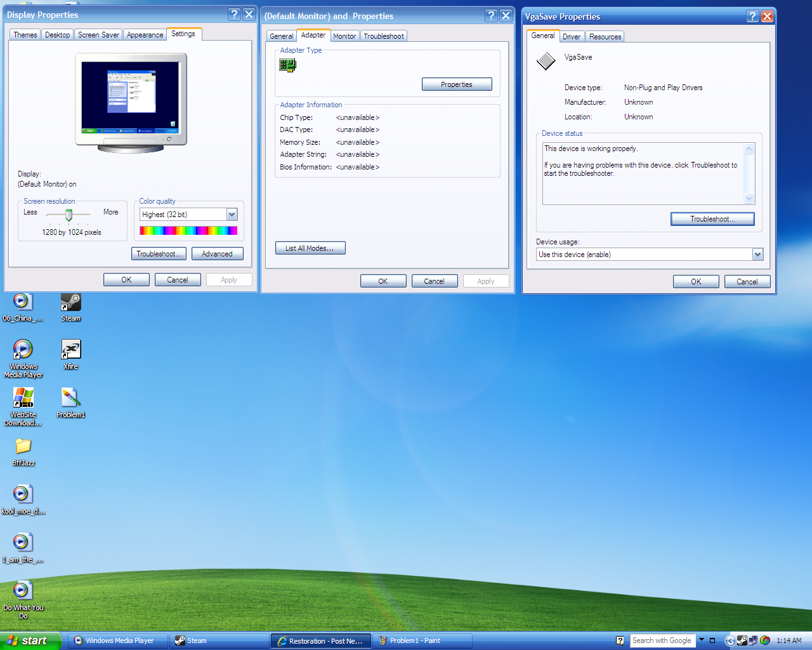Select the I_am_the media file icon
Screen dimensions: 812x650
click(x=23, y=548)
